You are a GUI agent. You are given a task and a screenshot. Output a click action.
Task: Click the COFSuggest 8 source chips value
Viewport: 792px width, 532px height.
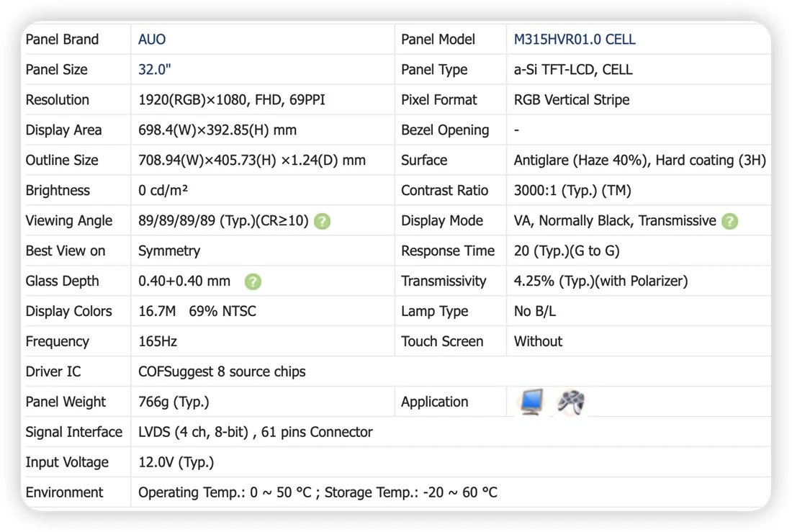coord(222,372)
